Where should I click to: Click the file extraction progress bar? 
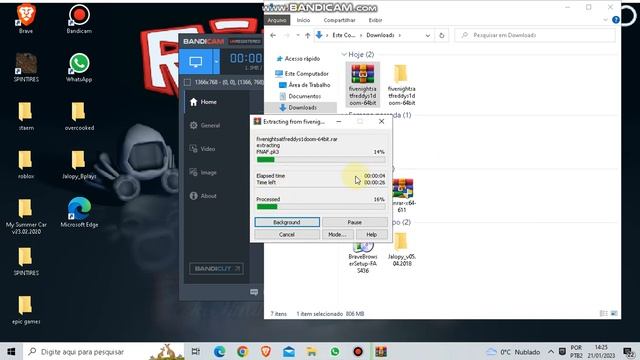[321, 160]
